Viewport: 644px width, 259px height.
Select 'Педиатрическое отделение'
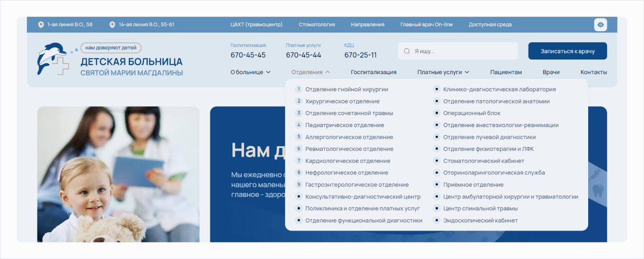click(x=345, y=125)
